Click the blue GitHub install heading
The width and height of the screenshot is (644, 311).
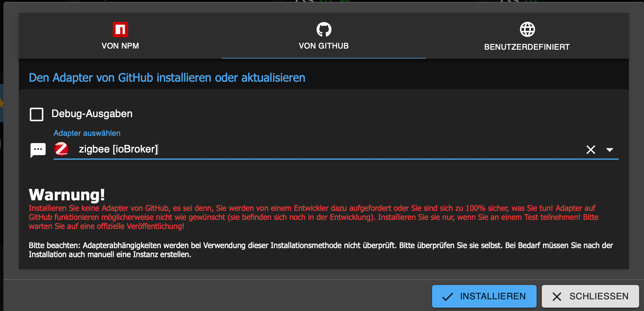click(167, 78)
